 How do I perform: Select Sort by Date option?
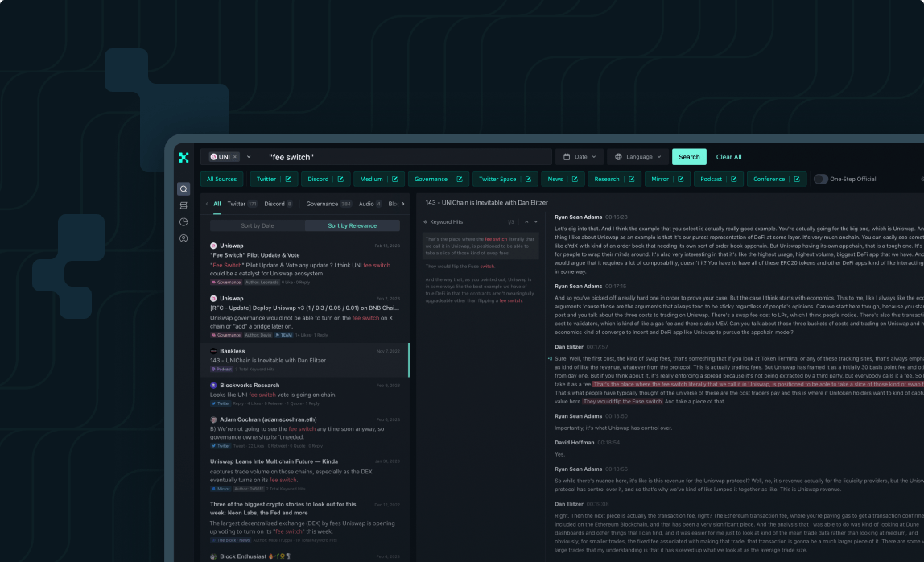[258, 225]
